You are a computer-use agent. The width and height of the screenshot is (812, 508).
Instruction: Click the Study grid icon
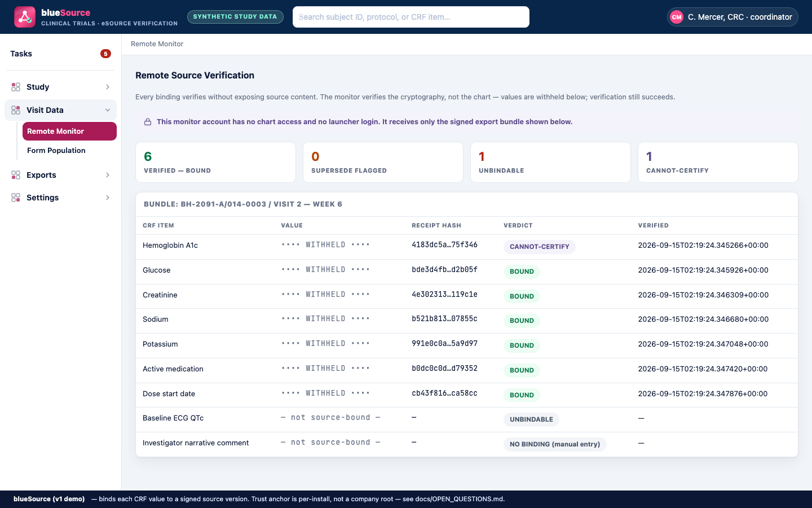[x=16, y=87]
